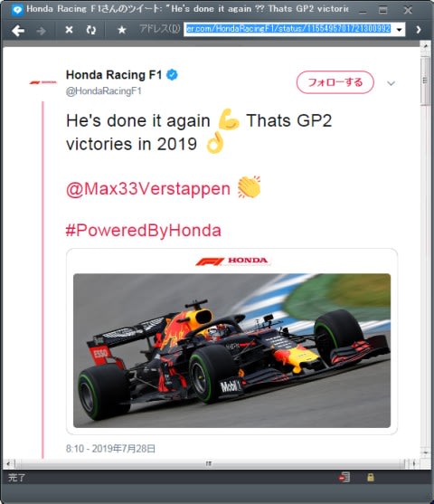Go back with the left arrow button
The image size is (434, 504).
coord(18,31)
